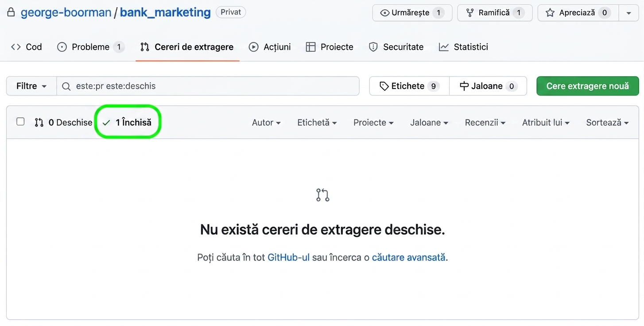Image resolution: width=644 pixels, height=326 pixels.
Task: Click Cere extragere nouă button
Action: coord(588,86)
